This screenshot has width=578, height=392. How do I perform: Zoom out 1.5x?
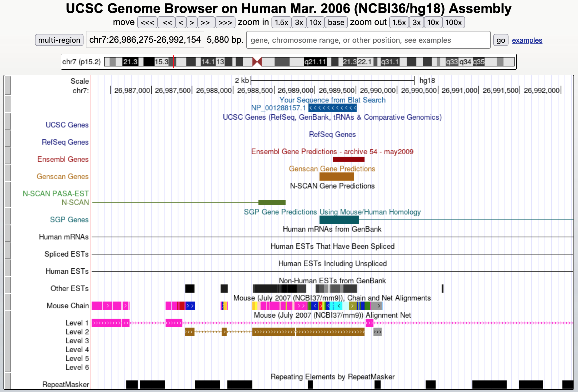click(x=399, y=22)
